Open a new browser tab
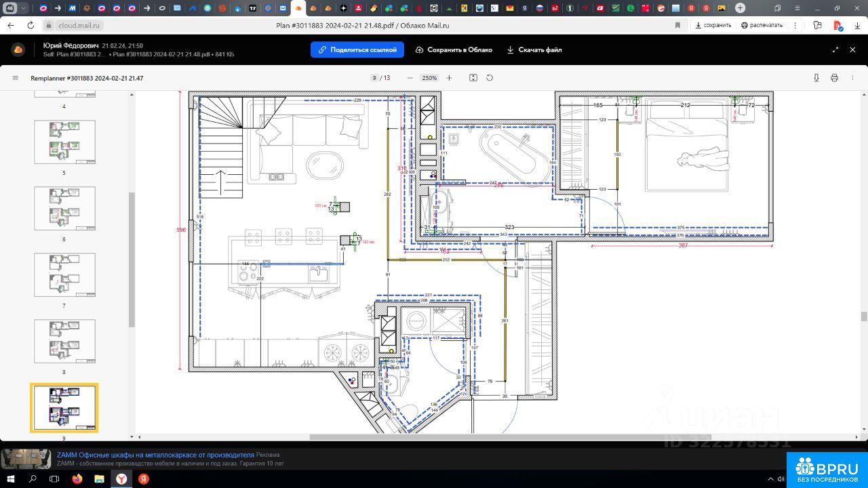The image size is (868, 488). click(x=740, y=8)
